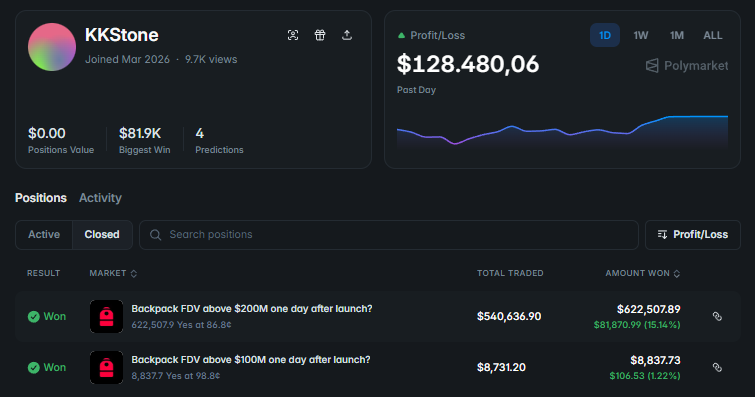Click the $81,870.99 (15.14%) gain text

pos(637,325)
